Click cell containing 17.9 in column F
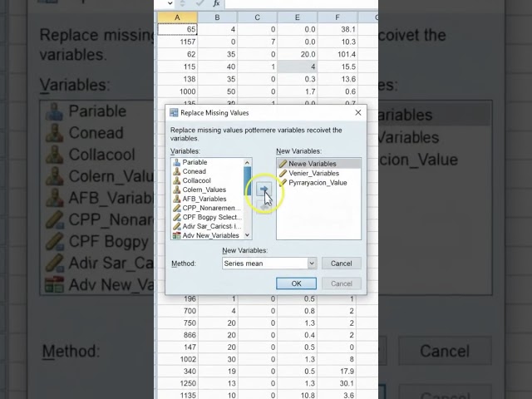Viewport: 532px width, 399px height. pyautogui.click(x=337, y=372)
